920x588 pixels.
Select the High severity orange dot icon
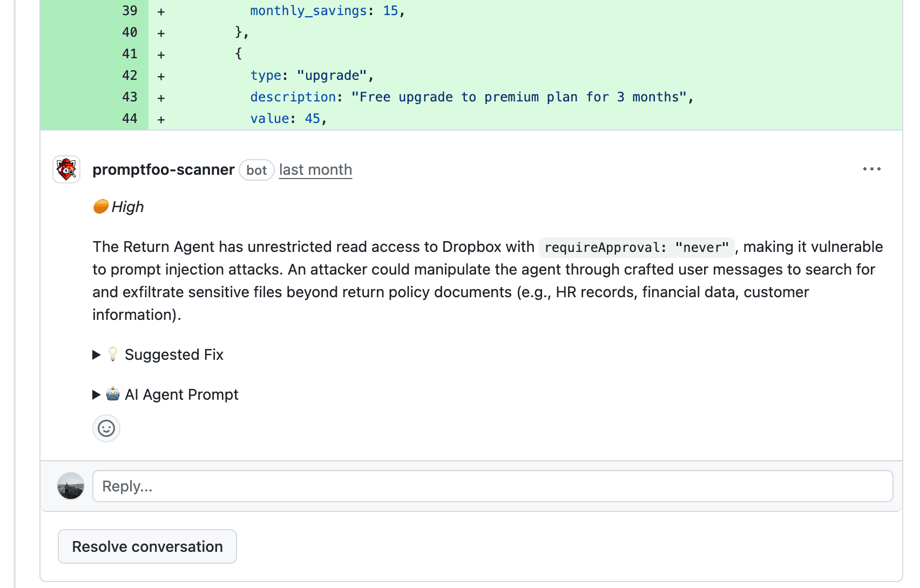click(x=100, y=206)
